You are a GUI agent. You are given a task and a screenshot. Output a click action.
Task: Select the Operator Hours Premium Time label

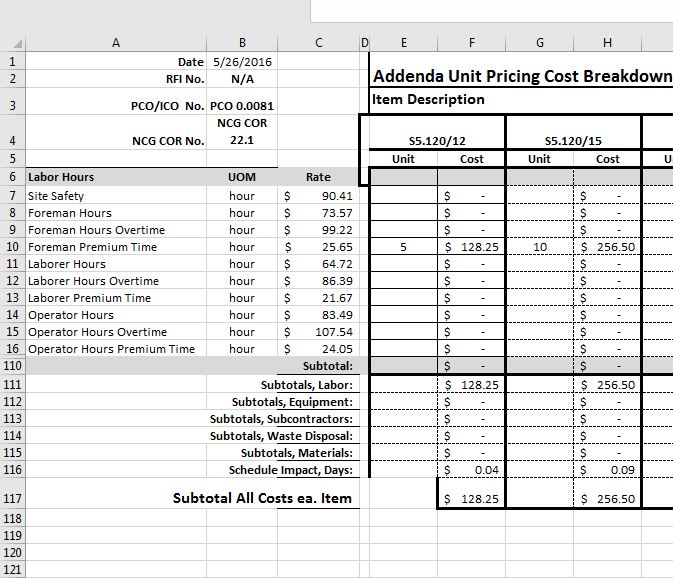pos(116,349)
